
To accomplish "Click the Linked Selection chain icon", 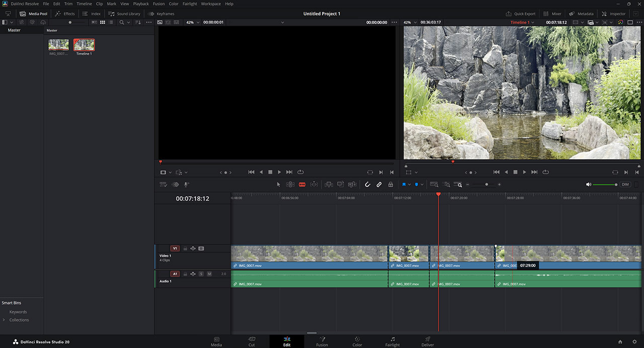I will (x=379, y=185).
